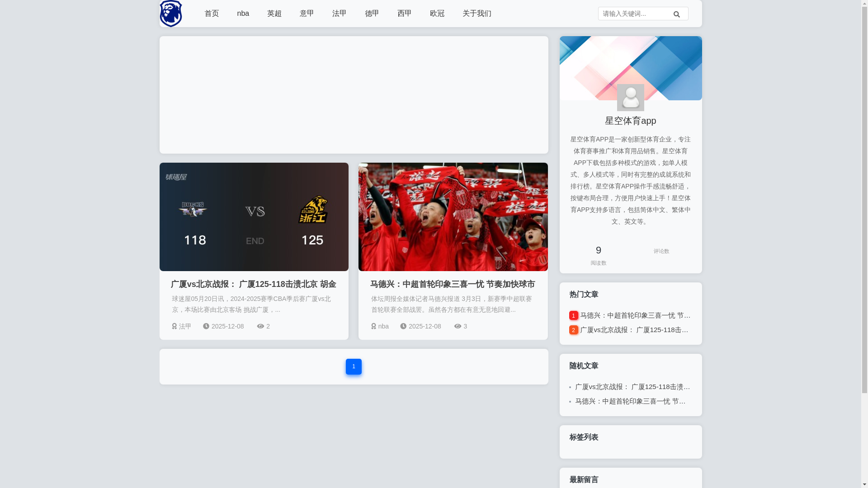Go to the 意甲 section
This screenshot has width=868, height=488.
307,14
